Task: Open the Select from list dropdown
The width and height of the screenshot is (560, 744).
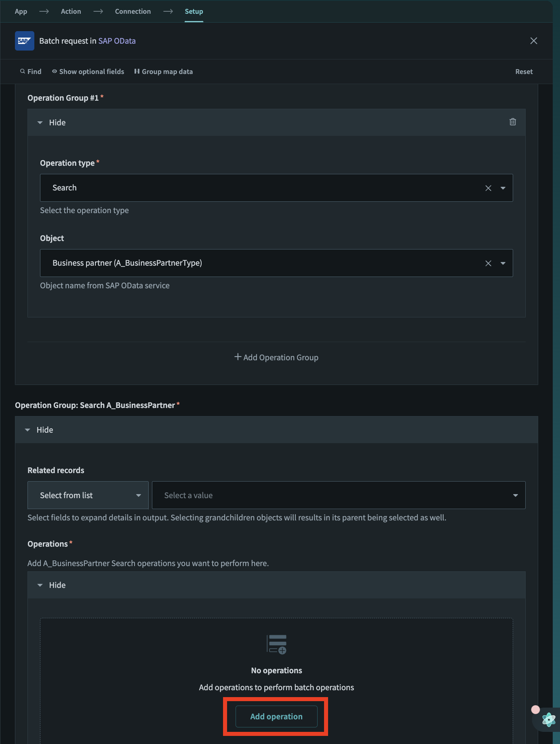Action: 88,495
